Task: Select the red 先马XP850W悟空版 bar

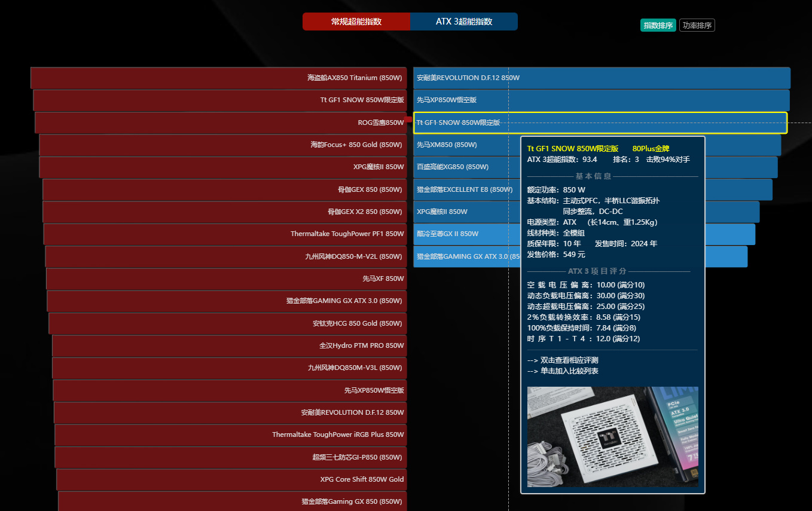Action: coord(230,390)
